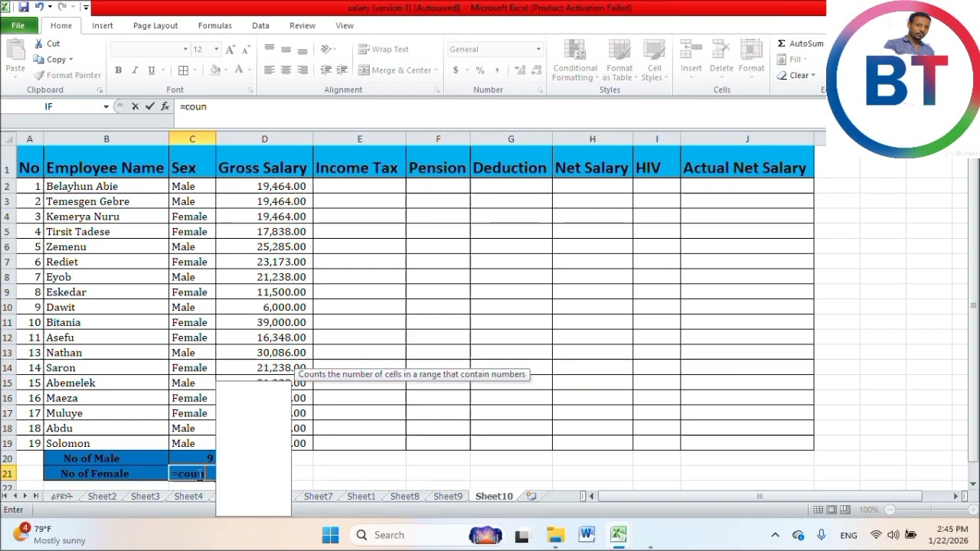Image resolution: width=980 pixels, height=551 pixels.
Task: Click the Middle Align icon
Action: (286, 49)
